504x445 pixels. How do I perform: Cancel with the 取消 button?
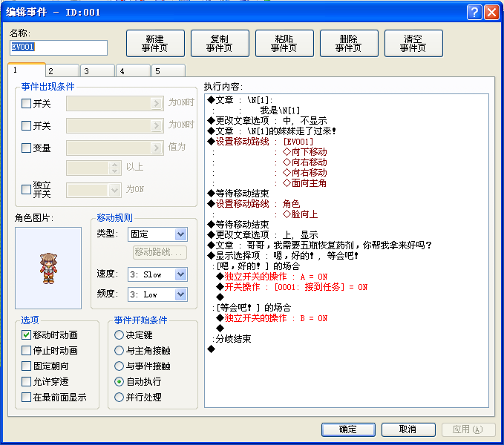pyautogui.click(x=408, y=429)
